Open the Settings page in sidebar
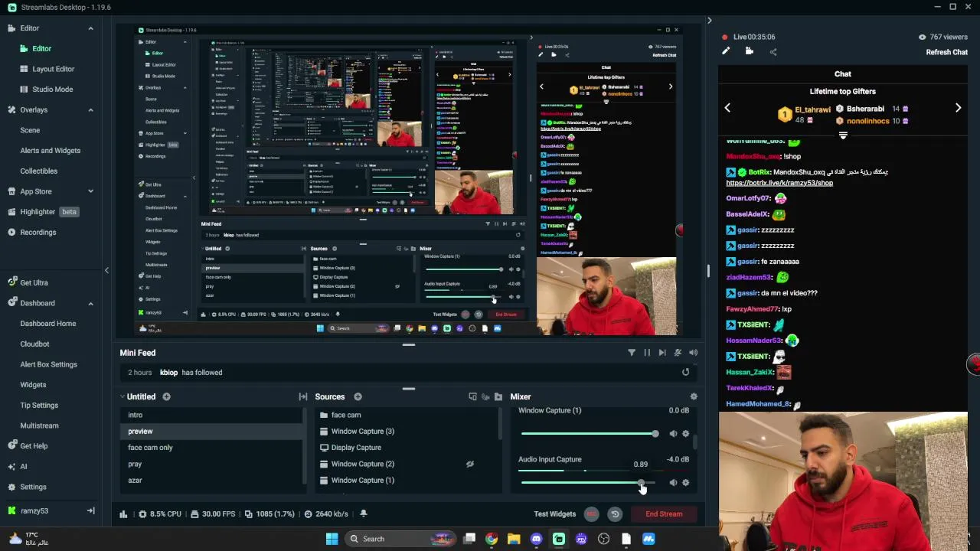This screenshot has height=551, width=980. [33, 487]
